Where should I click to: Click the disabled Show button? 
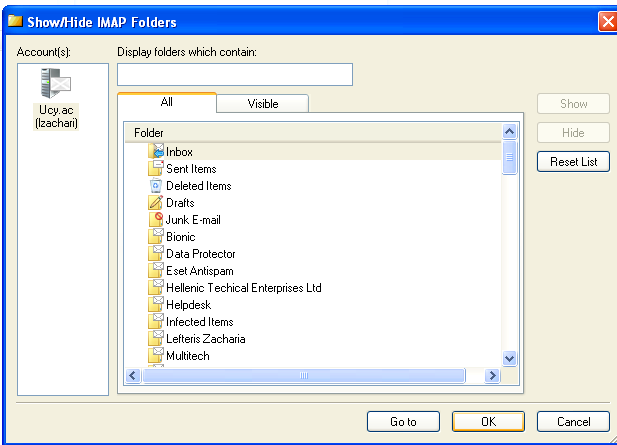[x=573, y=104]
